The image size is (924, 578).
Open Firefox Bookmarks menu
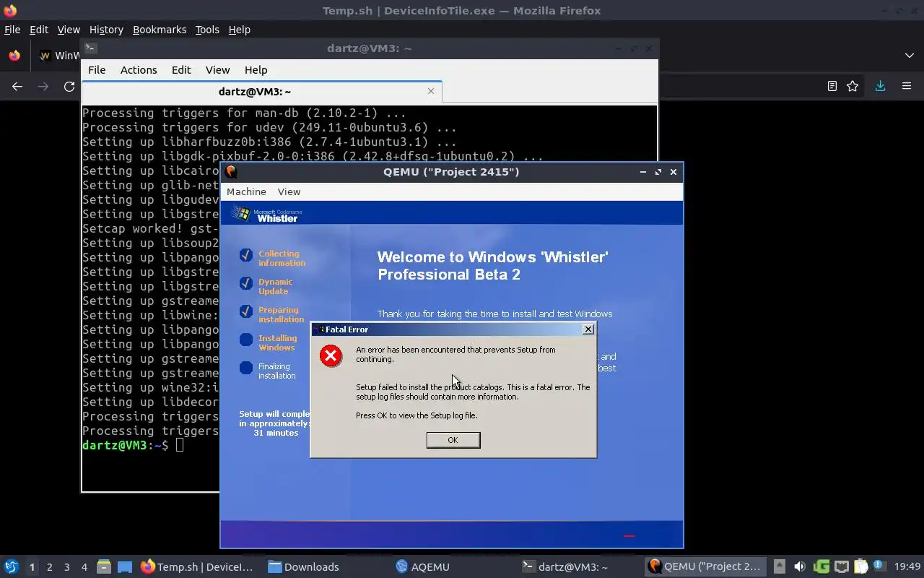click(160, 30)
